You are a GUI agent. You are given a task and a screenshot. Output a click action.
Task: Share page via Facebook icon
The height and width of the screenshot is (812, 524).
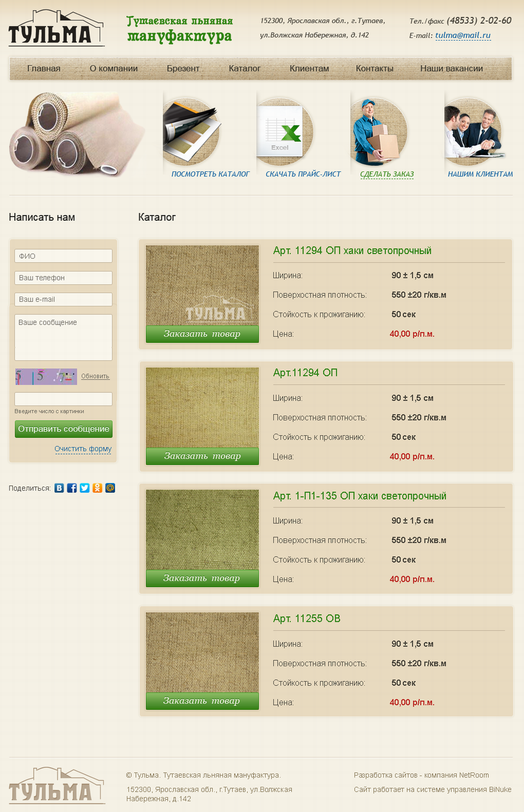(x=72, y=488)
